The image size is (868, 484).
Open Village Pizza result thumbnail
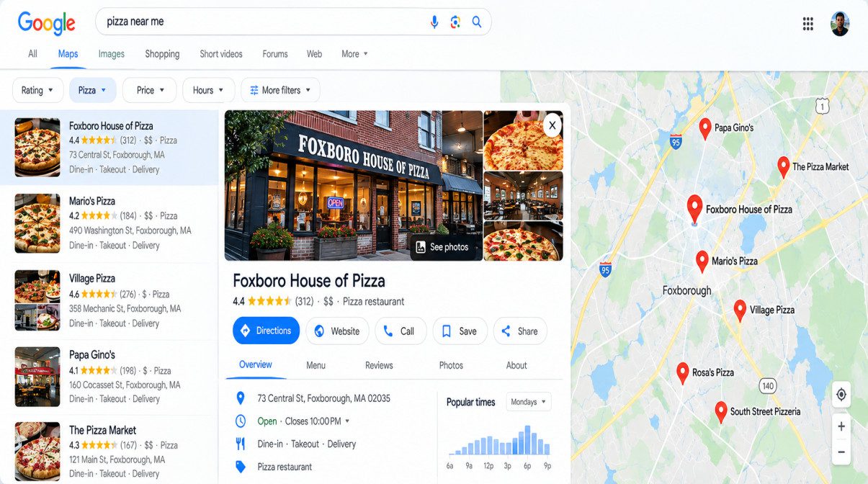tap(37, 300)
